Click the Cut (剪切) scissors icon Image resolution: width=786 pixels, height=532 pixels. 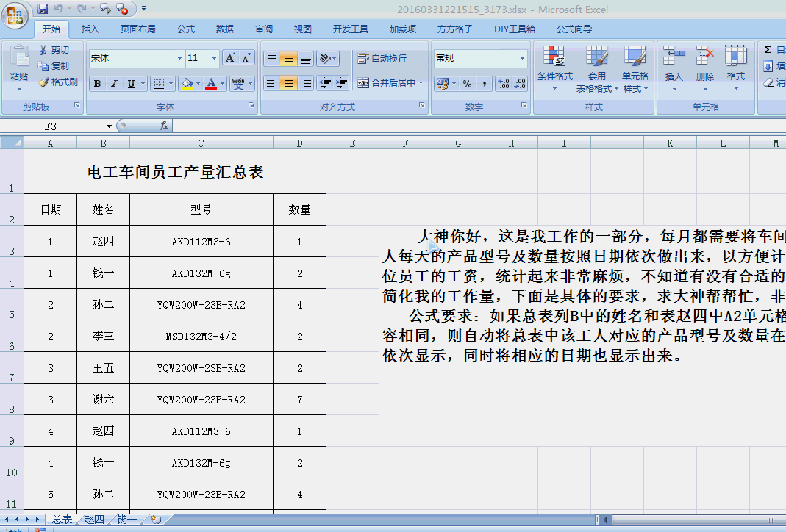[x=43, y=50]
